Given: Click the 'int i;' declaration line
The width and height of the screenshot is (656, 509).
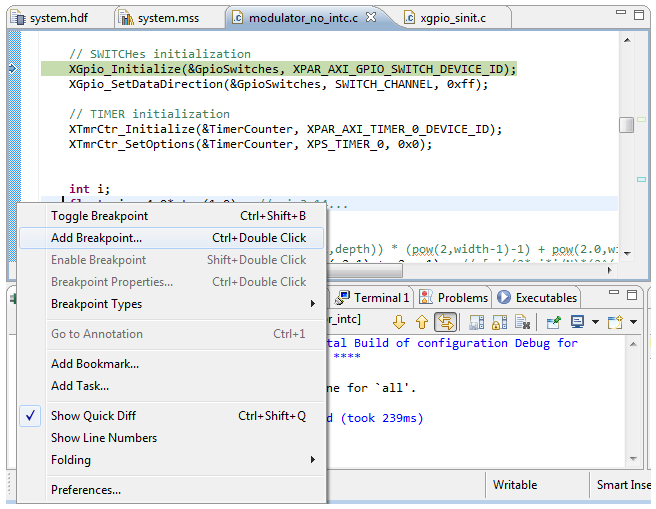Looking at the screenshot, I should [x=90, y=189].
